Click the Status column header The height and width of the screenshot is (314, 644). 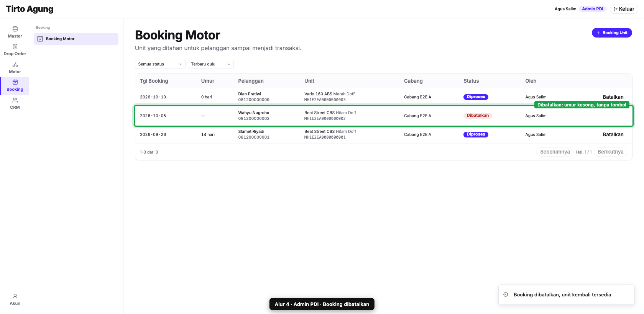[x=471, y=81]
